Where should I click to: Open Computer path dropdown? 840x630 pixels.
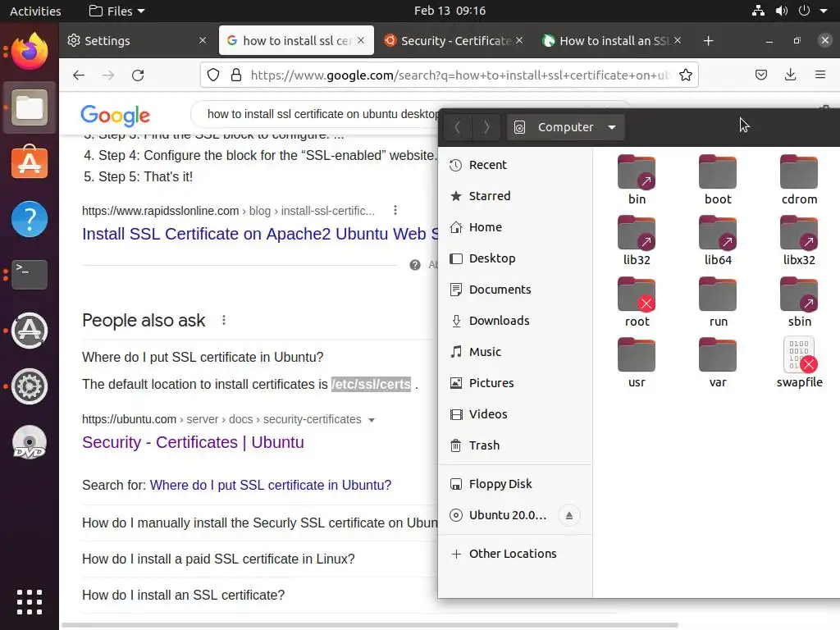pyautogui.click(x=566, y=127)
